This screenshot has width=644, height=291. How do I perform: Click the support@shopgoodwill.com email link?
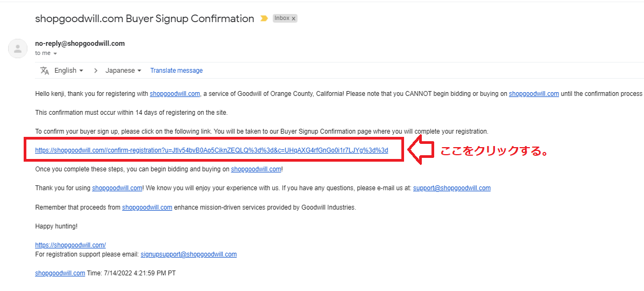(x=452, y=188)
